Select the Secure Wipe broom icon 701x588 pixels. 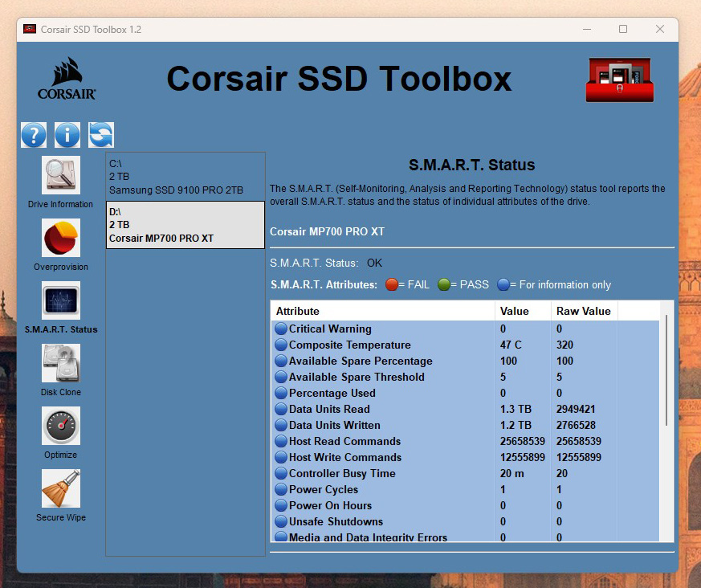[x=61, y=488]
